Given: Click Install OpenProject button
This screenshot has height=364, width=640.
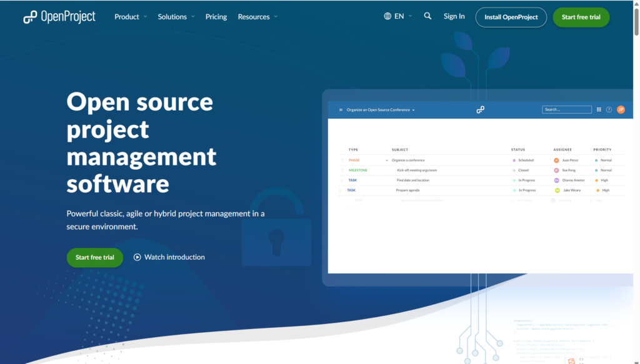Looking at the screenshot, I should pos(511,17).
